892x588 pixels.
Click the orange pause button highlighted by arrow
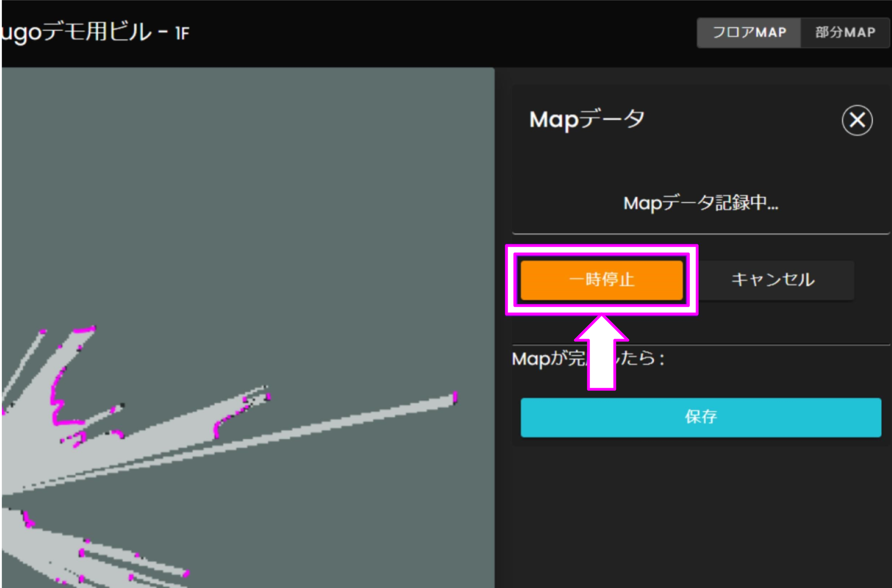tap(601, 280)
